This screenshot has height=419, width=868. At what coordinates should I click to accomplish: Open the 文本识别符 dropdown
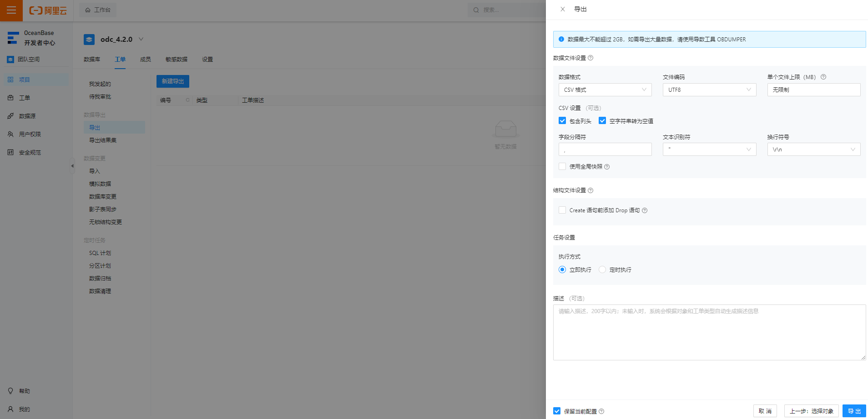(709, 149)
